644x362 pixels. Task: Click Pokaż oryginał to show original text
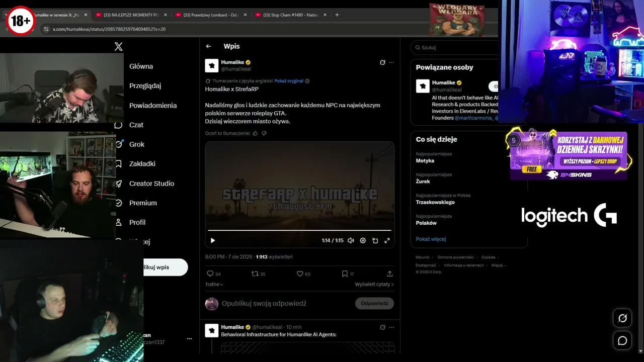pyautogui.click(x=289, y=81)
